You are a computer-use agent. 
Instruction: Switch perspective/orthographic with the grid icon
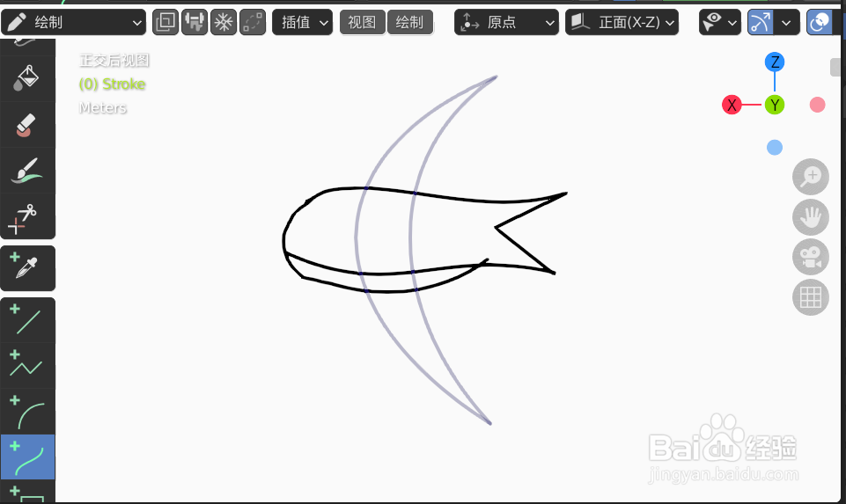[811, 297]
